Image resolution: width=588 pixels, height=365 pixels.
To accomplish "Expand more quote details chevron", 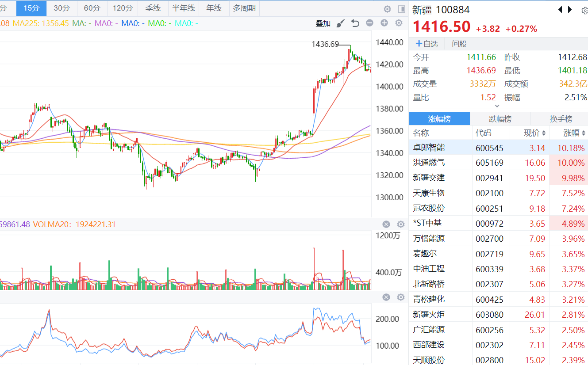I will pyautogui.click(x=497, y=106).
